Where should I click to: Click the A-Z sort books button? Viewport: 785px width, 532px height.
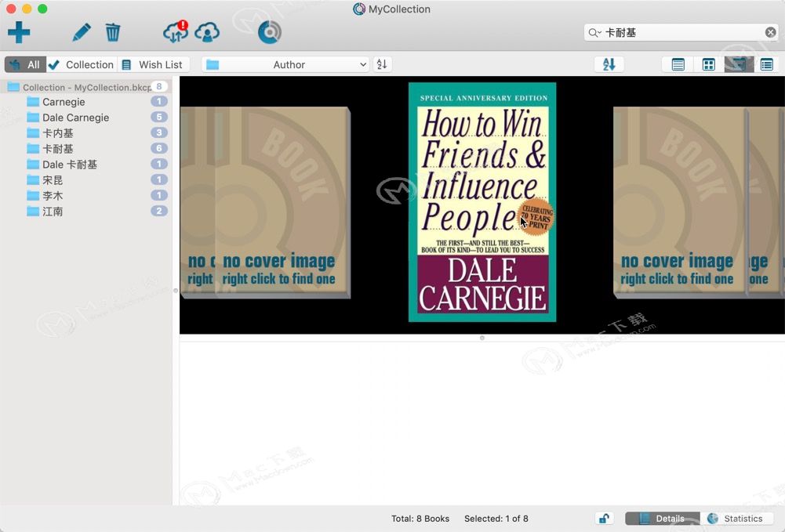[609, 64]
